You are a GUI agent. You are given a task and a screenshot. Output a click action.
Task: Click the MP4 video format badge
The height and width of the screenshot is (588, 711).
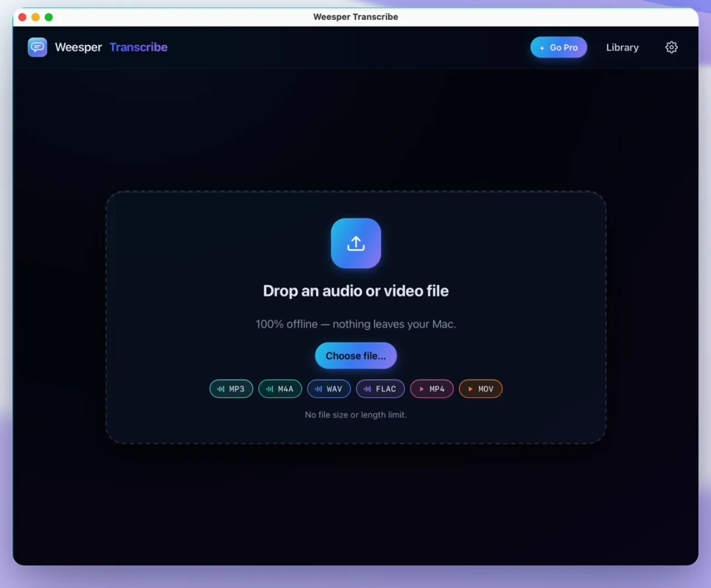tap(432, 389)
